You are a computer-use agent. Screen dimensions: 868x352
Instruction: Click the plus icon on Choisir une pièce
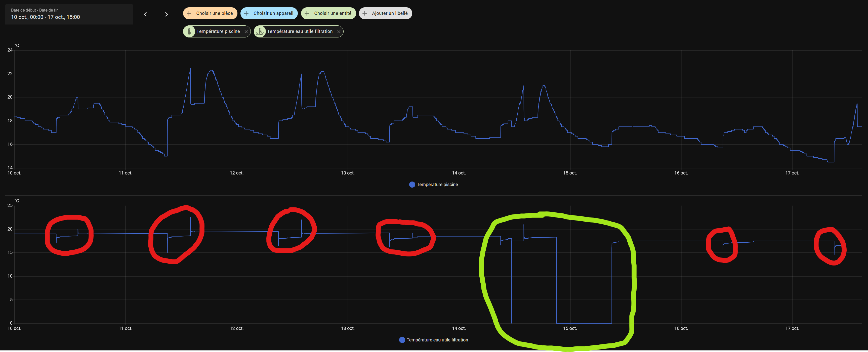[x=189, y=14]
